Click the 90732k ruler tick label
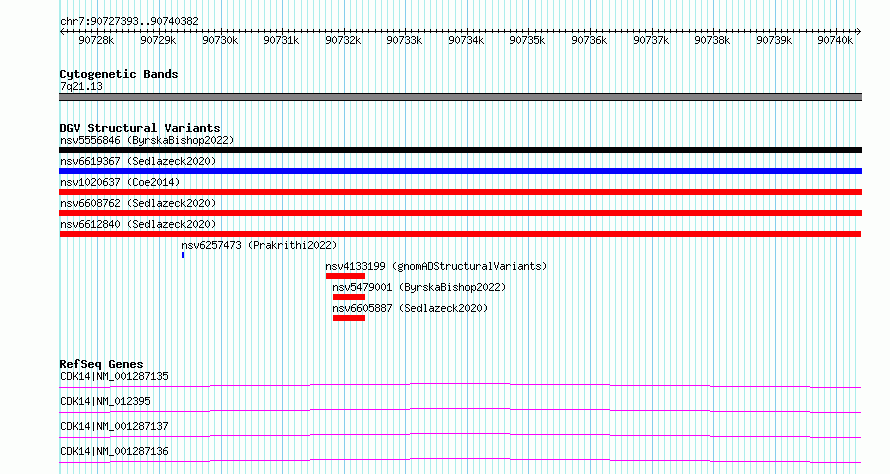The image size is (890, 474). (343, 40)
